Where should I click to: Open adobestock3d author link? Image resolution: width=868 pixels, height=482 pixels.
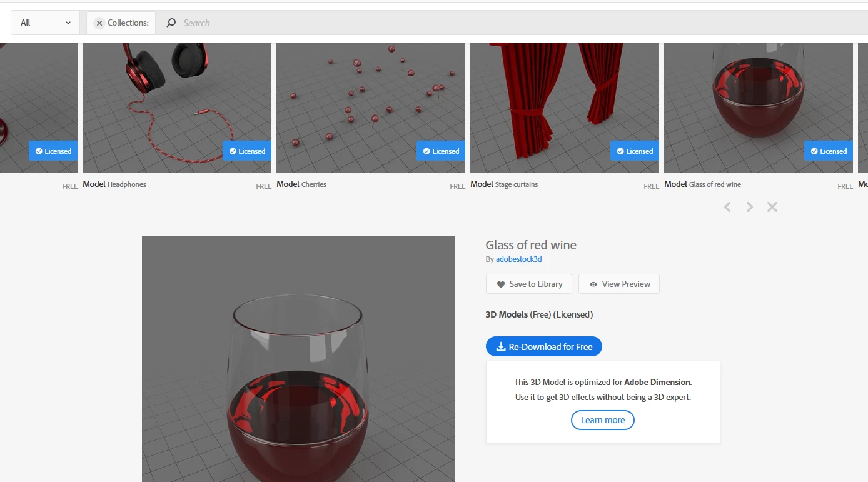tap(518, 259)
